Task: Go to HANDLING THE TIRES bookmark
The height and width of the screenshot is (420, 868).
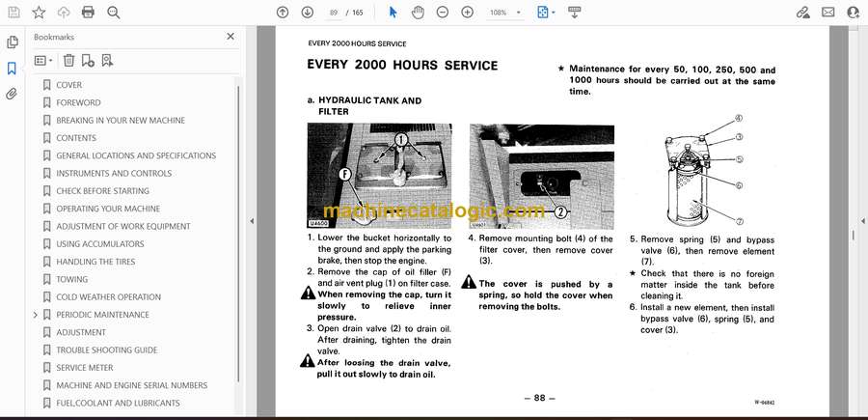Action: click(x=95, y=262)
